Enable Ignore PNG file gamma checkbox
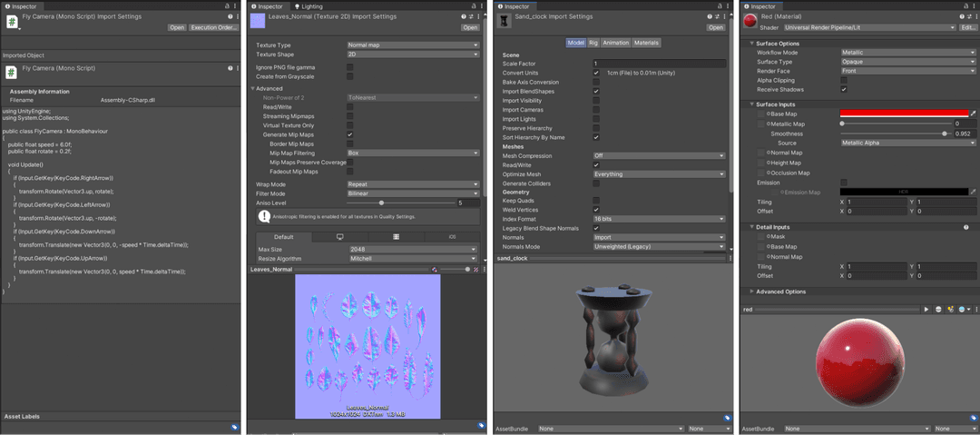This screenshot has height=435, width=980. [x=350, y=67]
